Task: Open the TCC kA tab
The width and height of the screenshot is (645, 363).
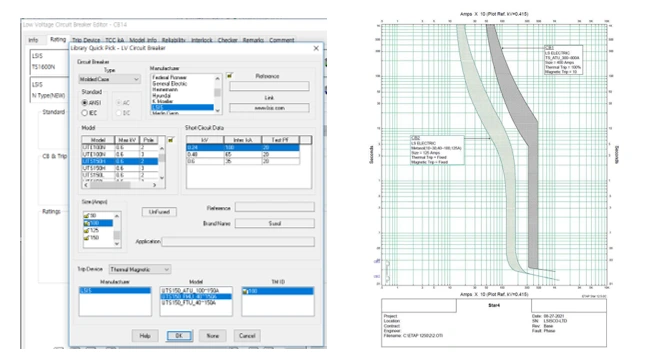Action: point(114,40)
